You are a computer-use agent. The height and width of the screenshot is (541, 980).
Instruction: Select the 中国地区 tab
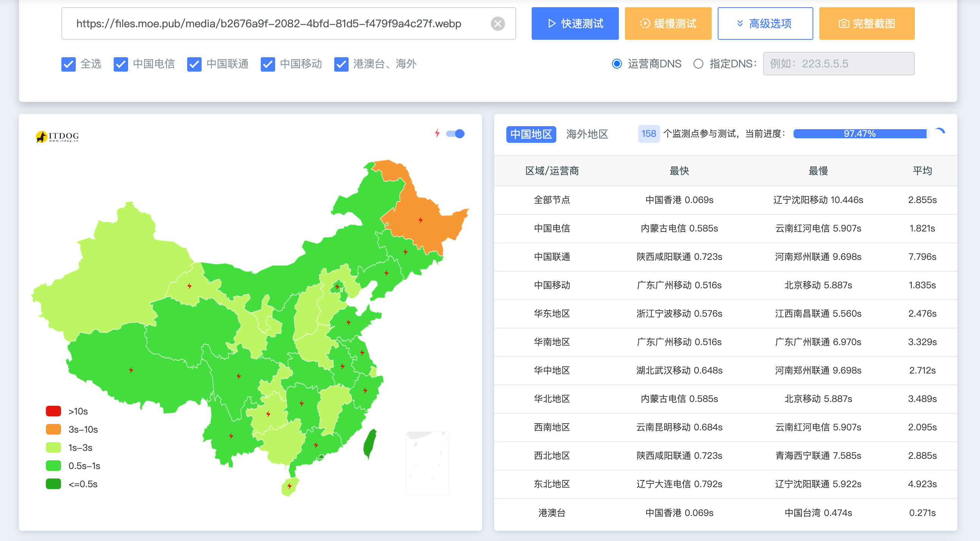(531, 134)
